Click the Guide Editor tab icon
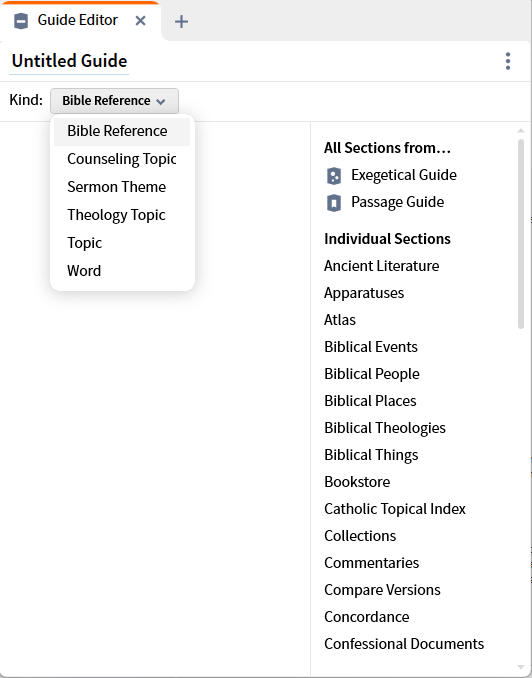The height and width of the screenshot is (678, 532). (21, 20)
